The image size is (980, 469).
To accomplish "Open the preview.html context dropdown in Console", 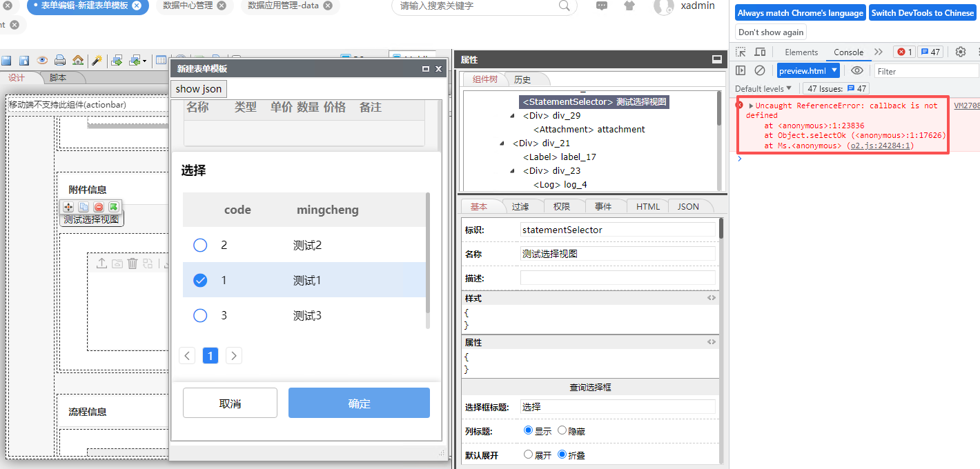I will (807, 70).
